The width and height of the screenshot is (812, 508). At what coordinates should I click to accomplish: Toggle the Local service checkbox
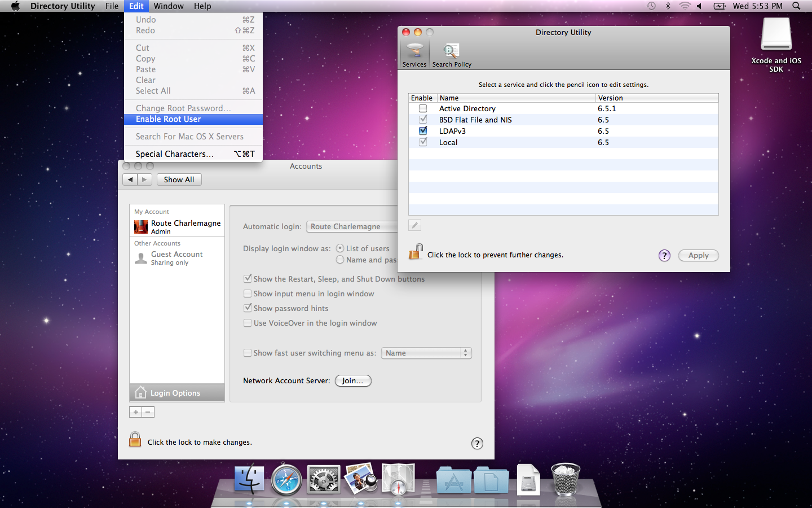pos(423,142)
